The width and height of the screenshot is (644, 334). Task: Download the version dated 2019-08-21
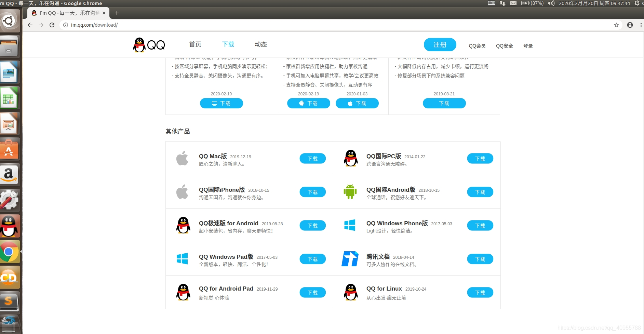tap(444, 103)
